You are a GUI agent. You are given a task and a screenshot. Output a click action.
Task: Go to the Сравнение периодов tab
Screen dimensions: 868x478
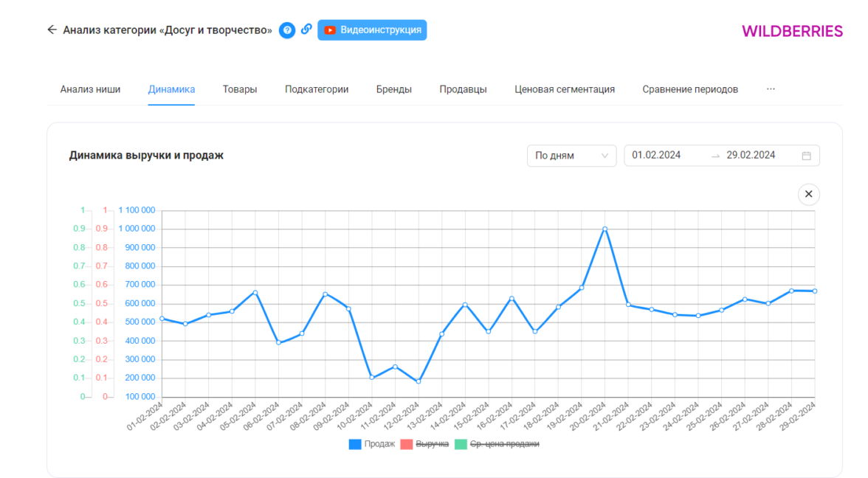click(689, 89)
